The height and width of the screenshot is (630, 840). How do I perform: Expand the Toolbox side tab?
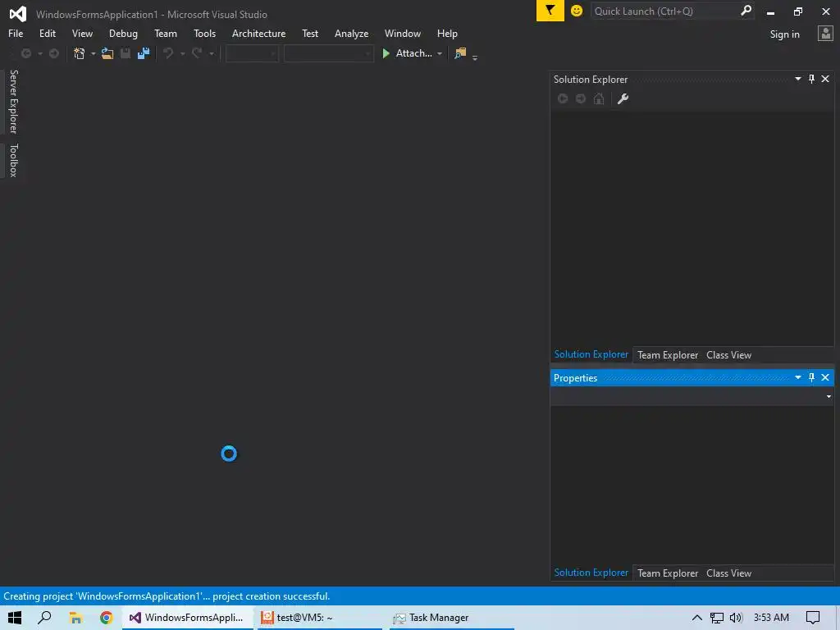click(x=13, y=160)
